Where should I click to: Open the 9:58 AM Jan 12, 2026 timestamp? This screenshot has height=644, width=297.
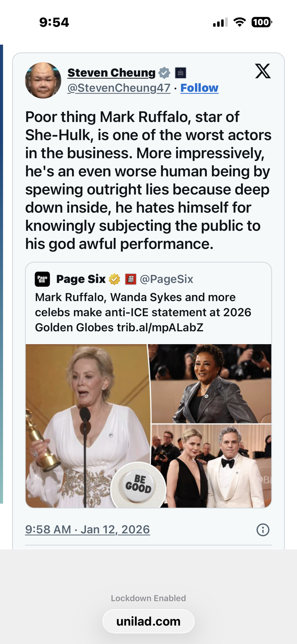87,530
